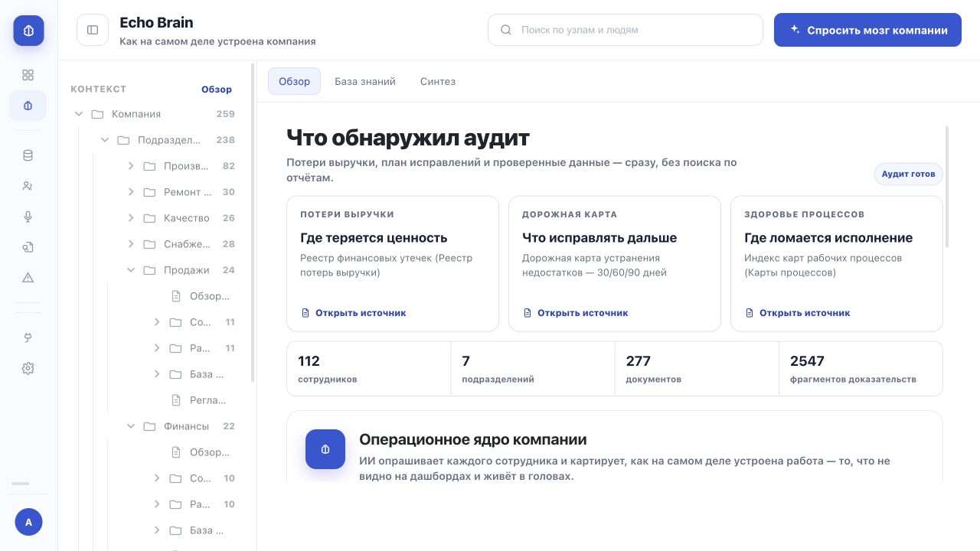Focus the Поиск по узлам и людям field
Image resolution: width=980 pixels, height=551 pixels.
click(626, 30)
